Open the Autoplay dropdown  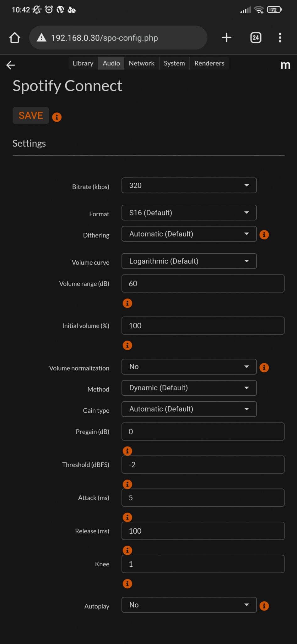coord(189,605)
